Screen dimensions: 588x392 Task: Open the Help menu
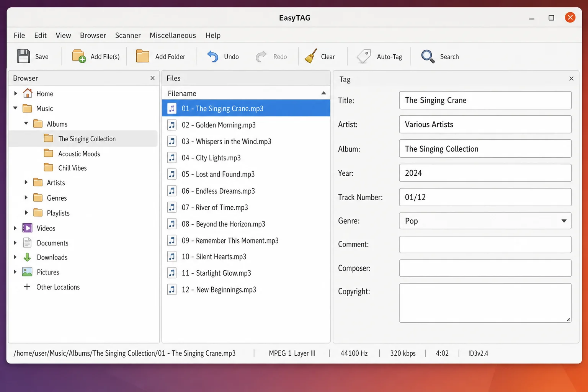pyautogui.click(x=213, y=35)
